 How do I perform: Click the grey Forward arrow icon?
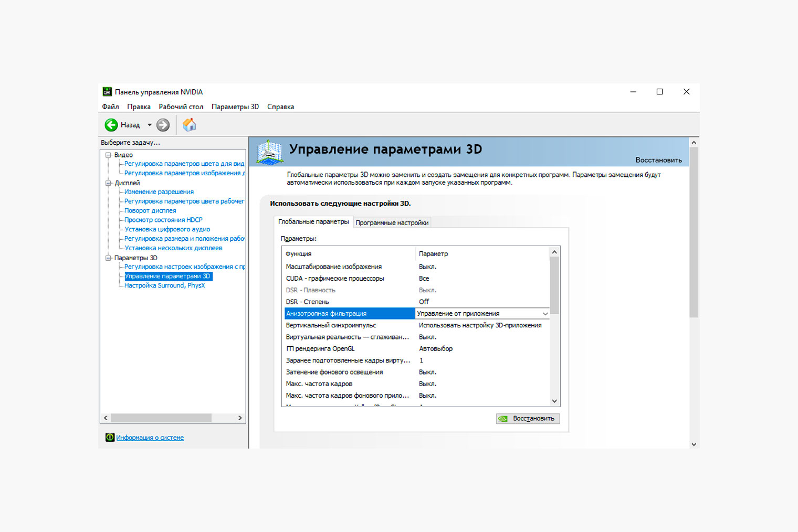[163, 125]
